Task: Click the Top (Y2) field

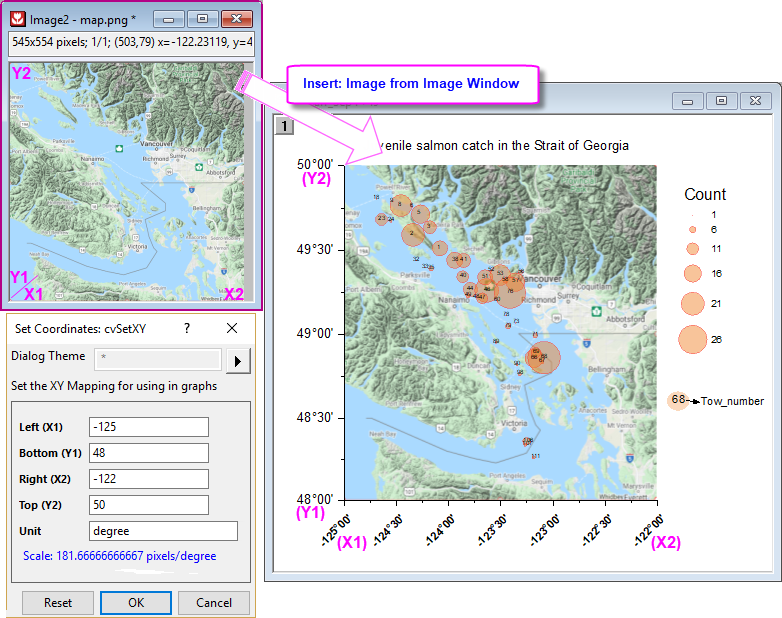Action: pos(148,505)
